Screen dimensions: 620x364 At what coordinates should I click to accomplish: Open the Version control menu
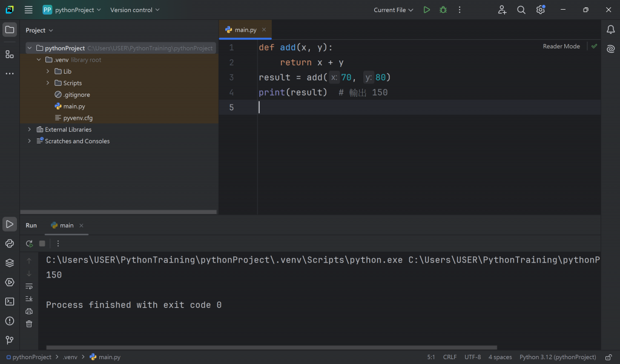[x=134, y=10]
